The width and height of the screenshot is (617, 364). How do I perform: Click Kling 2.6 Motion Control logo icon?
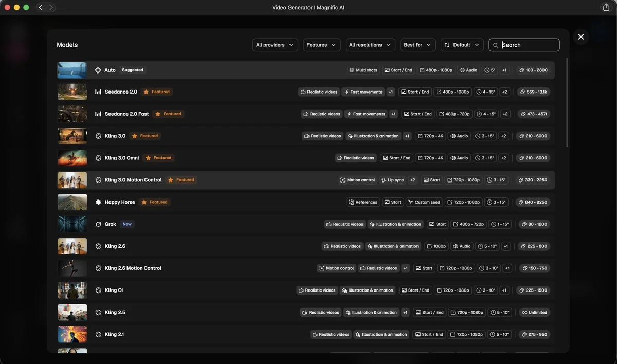click(98, 268)
